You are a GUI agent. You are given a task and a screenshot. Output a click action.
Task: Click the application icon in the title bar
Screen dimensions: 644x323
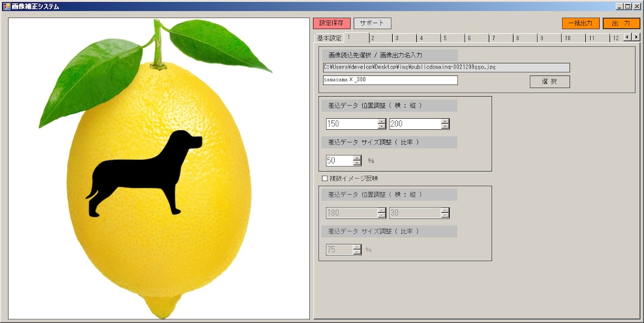pyautogui.click(x=7, y=6)
